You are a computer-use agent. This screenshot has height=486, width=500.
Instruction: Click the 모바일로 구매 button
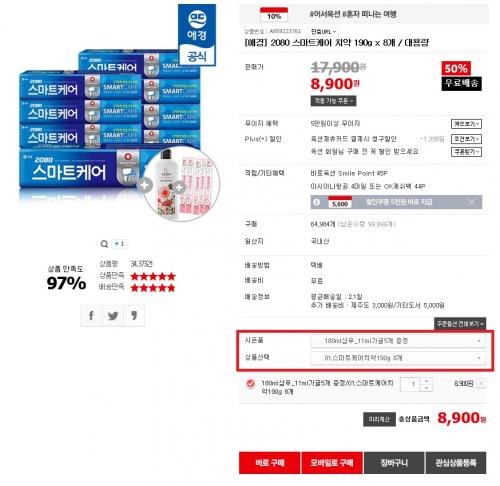[x=332, y=463]
